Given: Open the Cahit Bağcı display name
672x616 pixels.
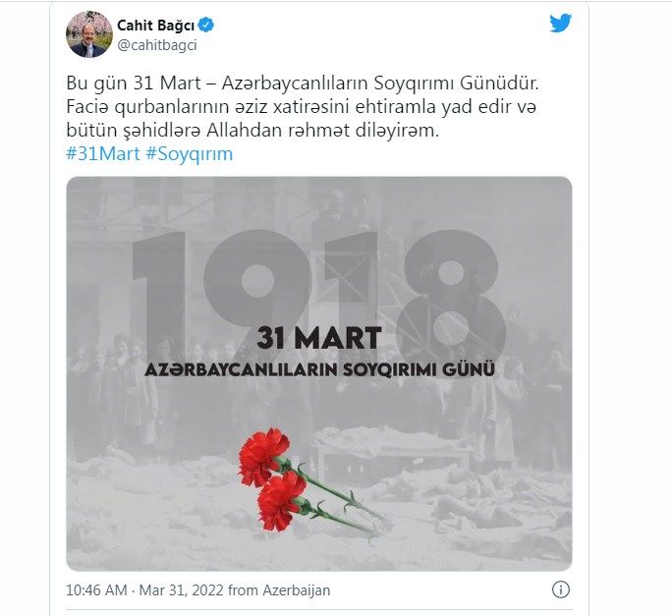Looking at the screenshot, I should [x=155, y=26].
